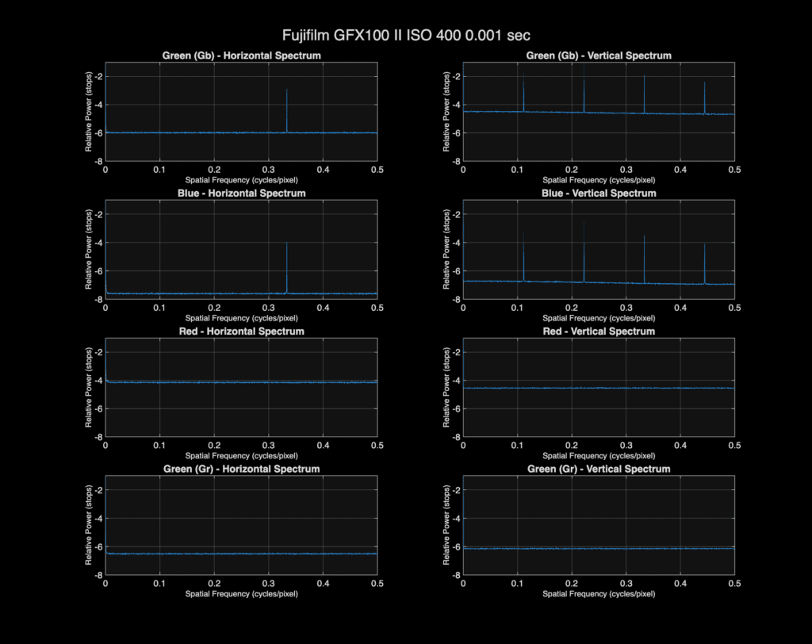Screen dimensions: 812x644
Task: Click the x-axis label under Green (Gr) Horizontal Spectrum
Action: pos(241,594)
